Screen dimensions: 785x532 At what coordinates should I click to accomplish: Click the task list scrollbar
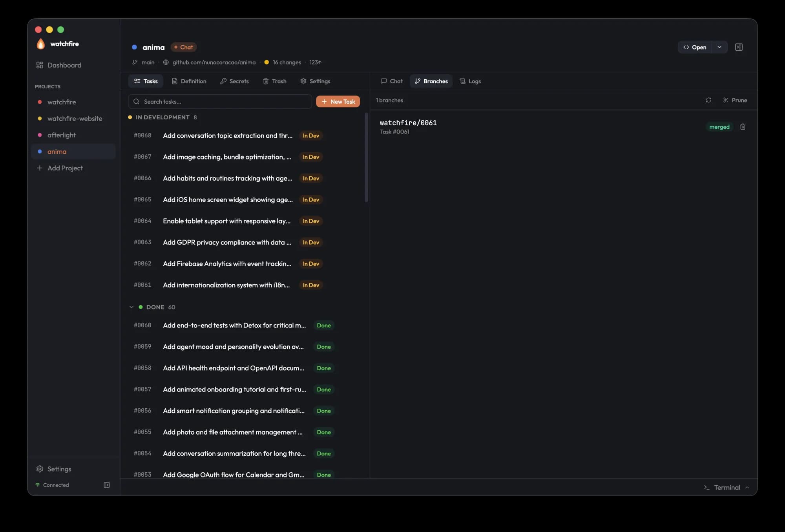tap(366, 157)
